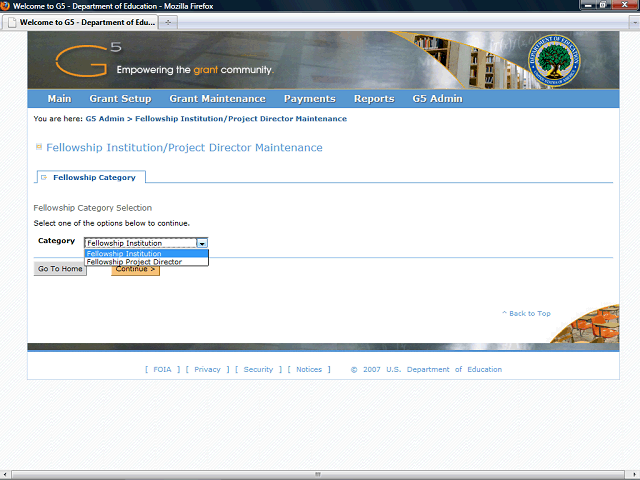Open the Privacy footer link
The width and height of the screenshot is (640, 480).
coord(207,369)
